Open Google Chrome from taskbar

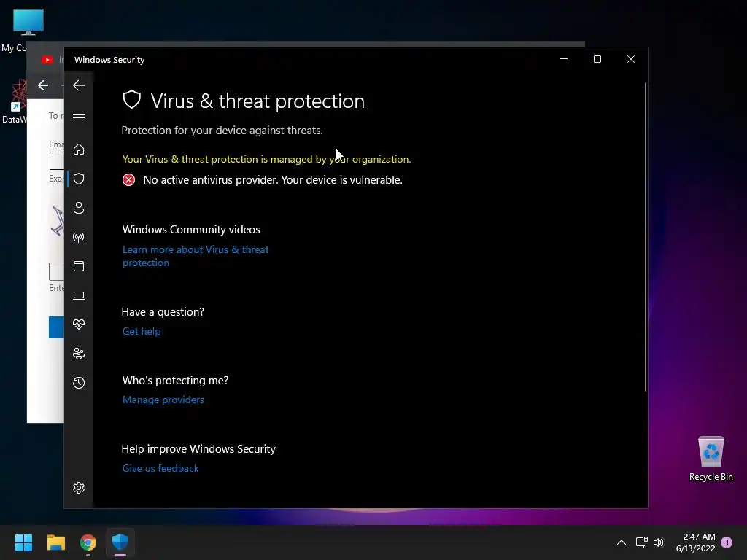[88, 542]
